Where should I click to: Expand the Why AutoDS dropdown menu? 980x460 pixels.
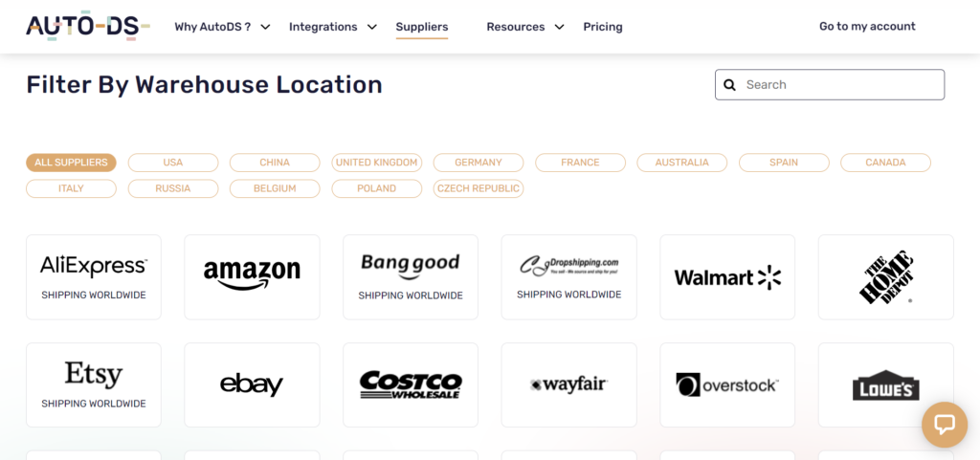tap(222, 27)
